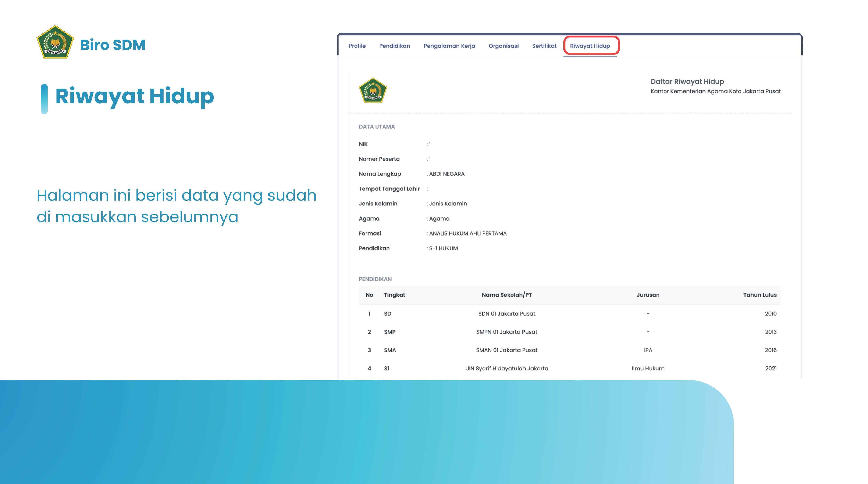Click the Jenis Kelamin value text
868x484 pixels.
coord(448,204)
